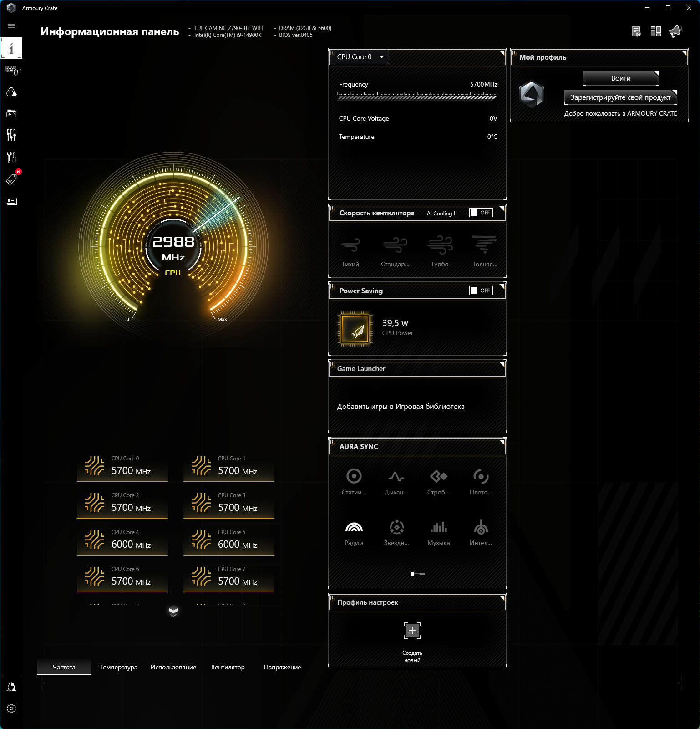Image resolution: width=700 pixels, height=729 pixels.
Task: Click the list layout icon at top right
Action: coord(636,31)
